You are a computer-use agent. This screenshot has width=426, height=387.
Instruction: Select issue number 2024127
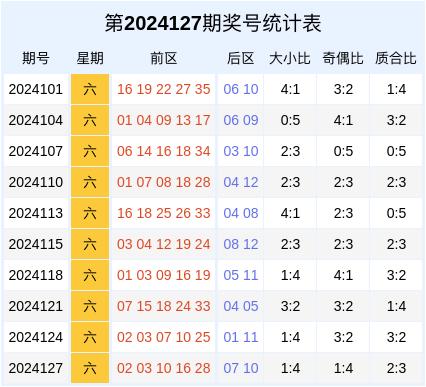(36, 368)
